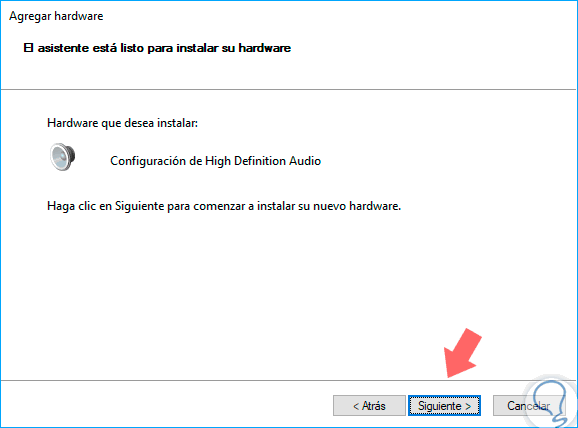This screenshot has height=428, width=578.
Task: Click the word hardware in the bold heading
Action: tap(265, 48)
